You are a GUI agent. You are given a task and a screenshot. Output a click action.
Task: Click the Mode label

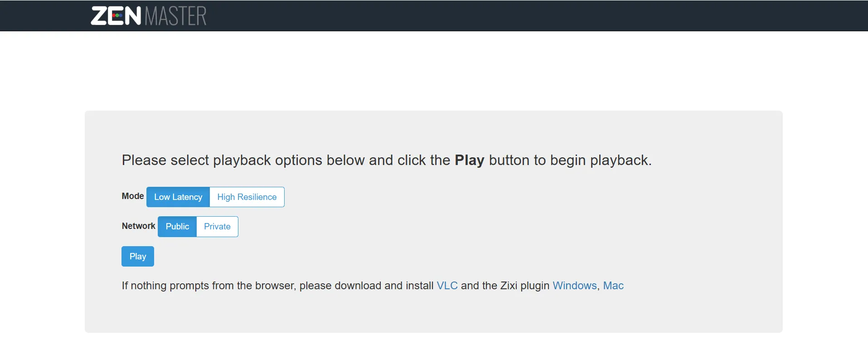[133, 196]
